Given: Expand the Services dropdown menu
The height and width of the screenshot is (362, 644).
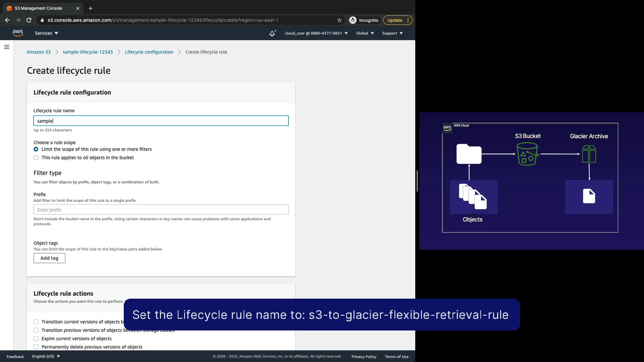Looking at the screenshot, I should (46, 33).
